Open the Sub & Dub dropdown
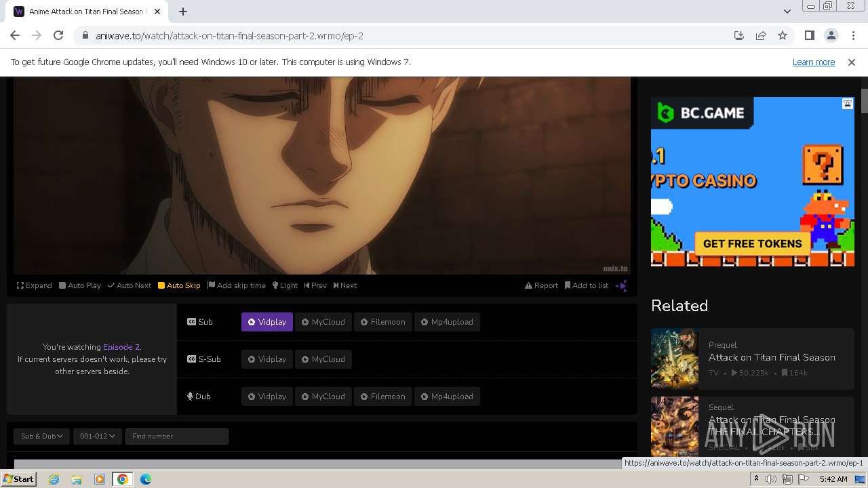The height and width of the screenshot is (488, 868). point(41,436)
